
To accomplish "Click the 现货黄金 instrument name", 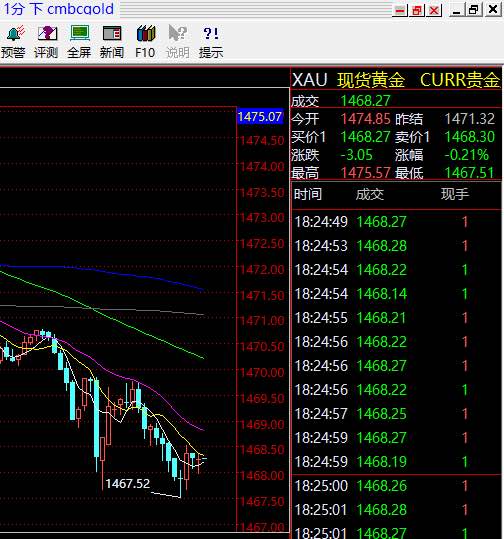I will (371, 80).
